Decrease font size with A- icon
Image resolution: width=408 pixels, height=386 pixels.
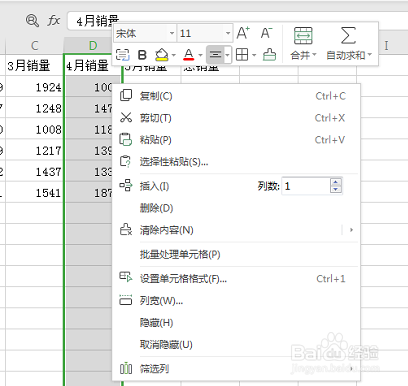(267, 33)
